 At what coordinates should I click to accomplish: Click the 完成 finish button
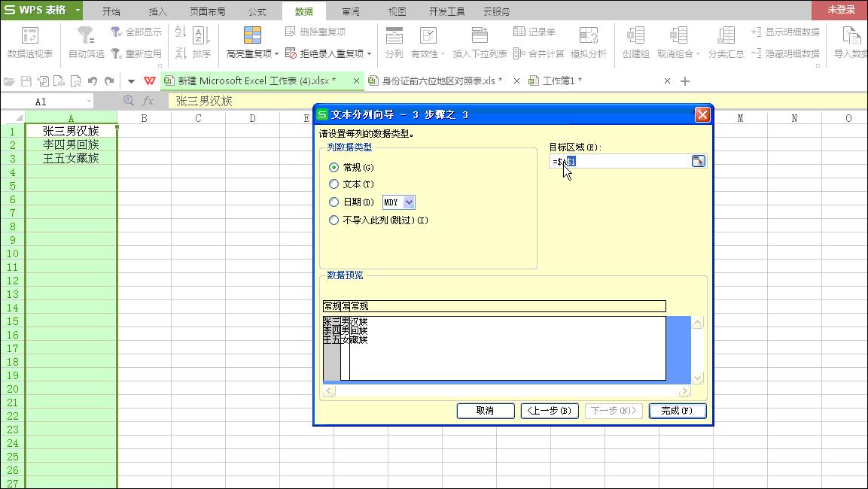point(676,411)
